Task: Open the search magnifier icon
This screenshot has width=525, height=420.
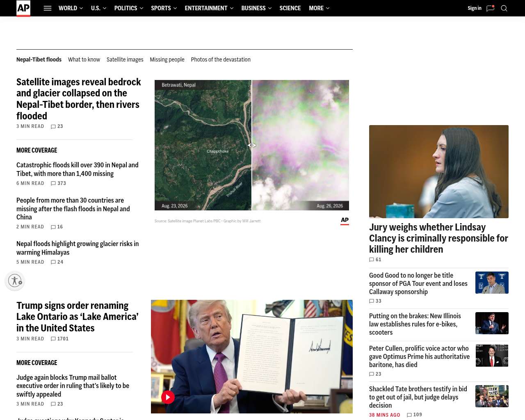Action: click(504, 8)
